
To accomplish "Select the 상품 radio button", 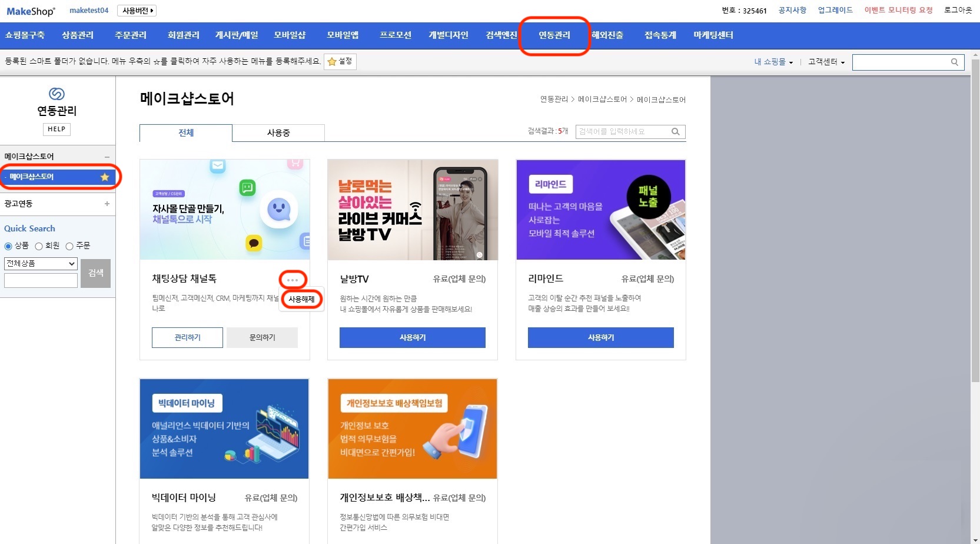I will click(8, 246).
